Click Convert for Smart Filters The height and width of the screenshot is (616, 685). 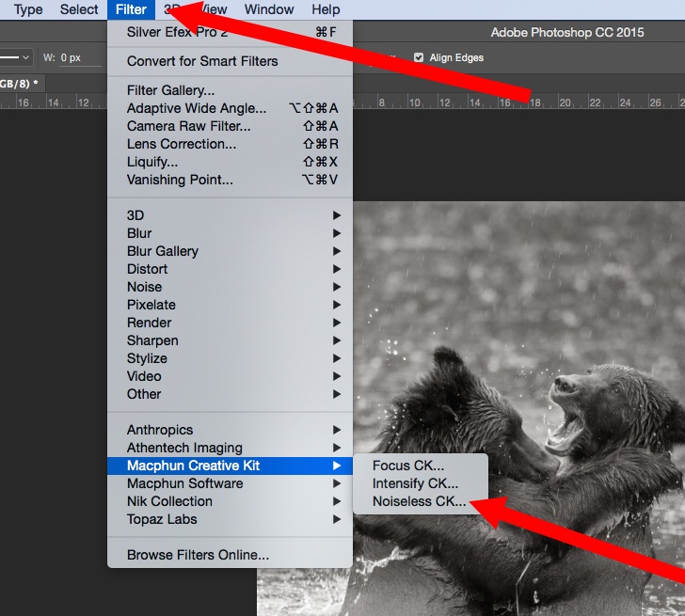click(202, 61)
